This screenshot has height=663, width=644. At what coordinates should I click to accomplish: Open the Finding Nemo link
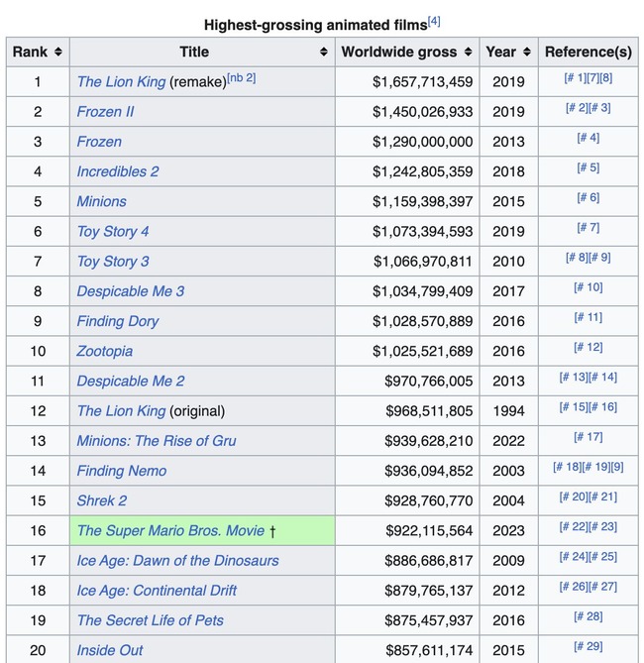point(122,471)
